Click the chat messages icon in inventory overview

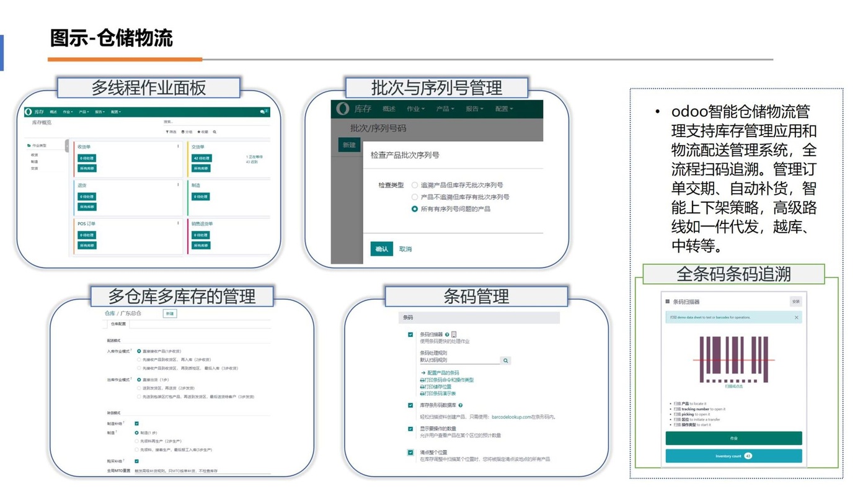click(263, 112)
